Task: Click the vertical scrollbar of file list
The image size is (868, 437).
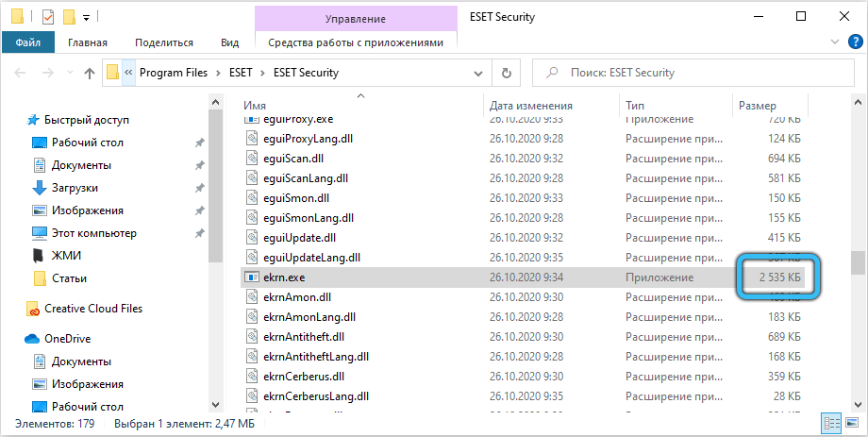Action: [x=857, y=261]
